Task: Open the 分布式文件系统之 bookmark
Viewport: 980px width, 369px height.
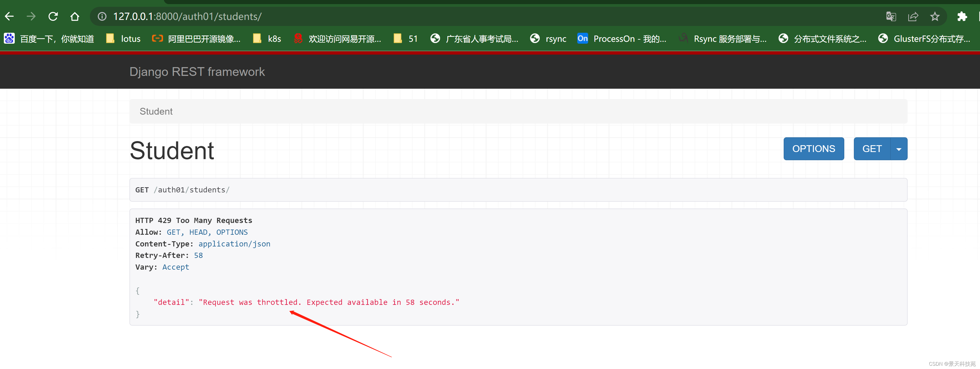Action: pos(822,38)
